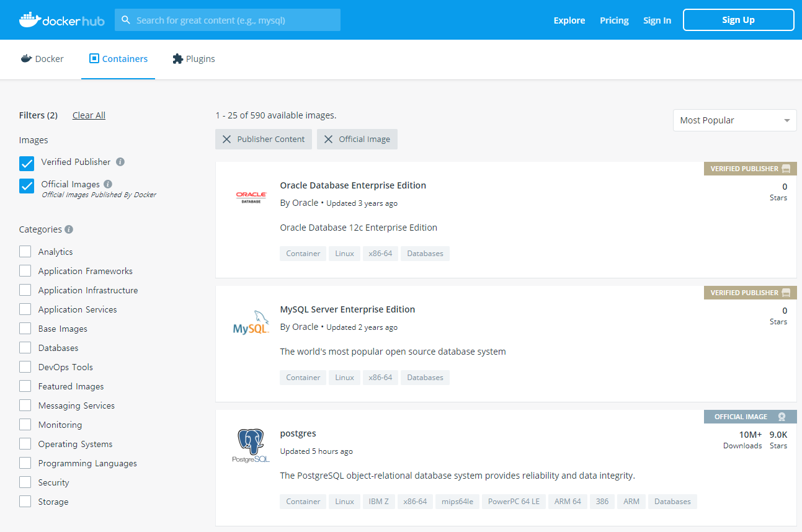Click the Databases tag on Oracle Database card
The height and width of the screenshot is (532, 802).
click(x=425, y=254)
